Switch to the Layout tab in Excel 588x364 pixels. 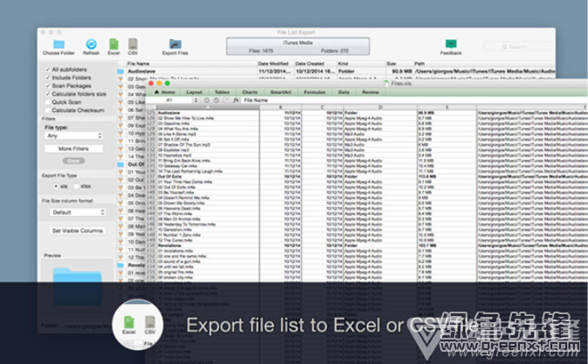tap(194, 93)
